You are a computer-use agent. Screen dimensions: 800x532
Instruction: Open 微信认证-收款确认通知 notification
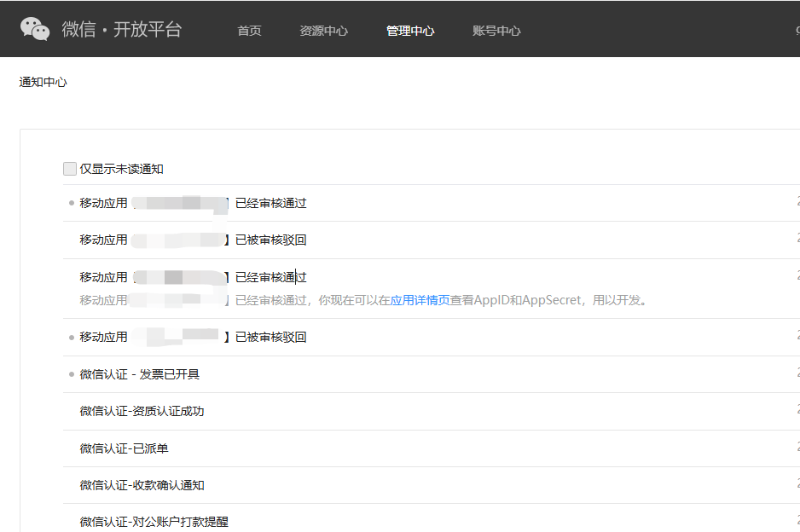coord(142,485)
